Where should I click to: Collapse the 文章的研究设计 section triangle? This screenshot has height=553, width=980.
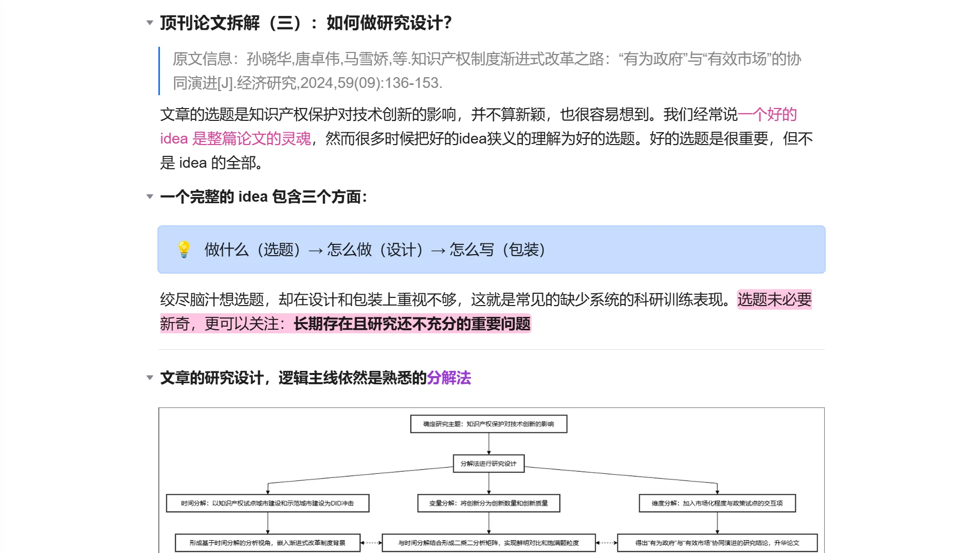(150, 378)
